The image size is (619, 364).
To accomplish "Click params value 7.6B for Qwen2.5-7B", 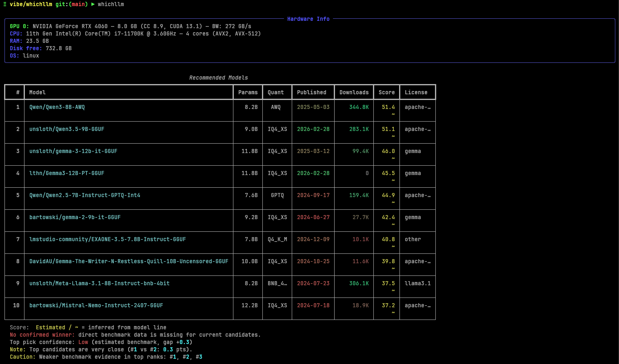I will point(251,195).
